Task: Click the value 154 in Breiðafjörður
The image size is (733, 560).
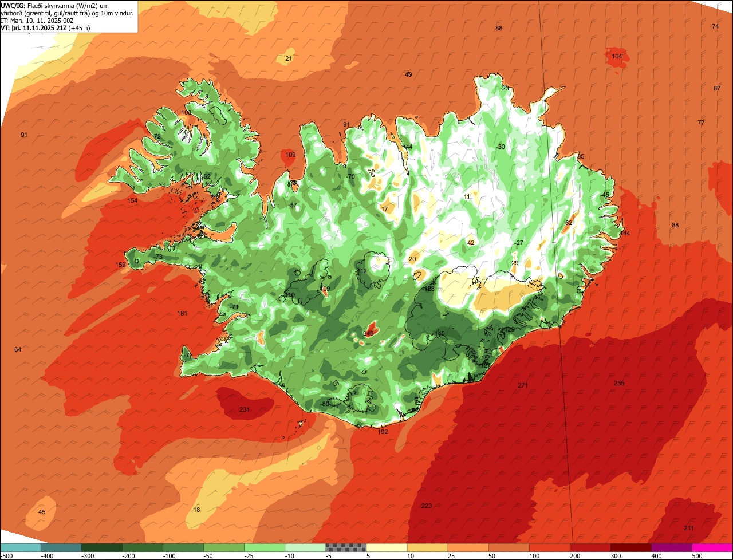Action: (x=132, y=200)
